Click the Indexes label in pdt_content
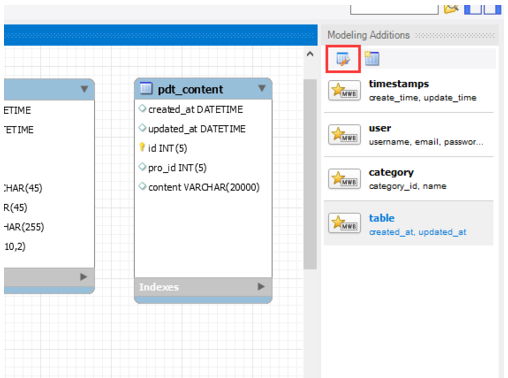The height and width of the screenshot is (378, 508). pyautogui.click(x=159, y=287)
